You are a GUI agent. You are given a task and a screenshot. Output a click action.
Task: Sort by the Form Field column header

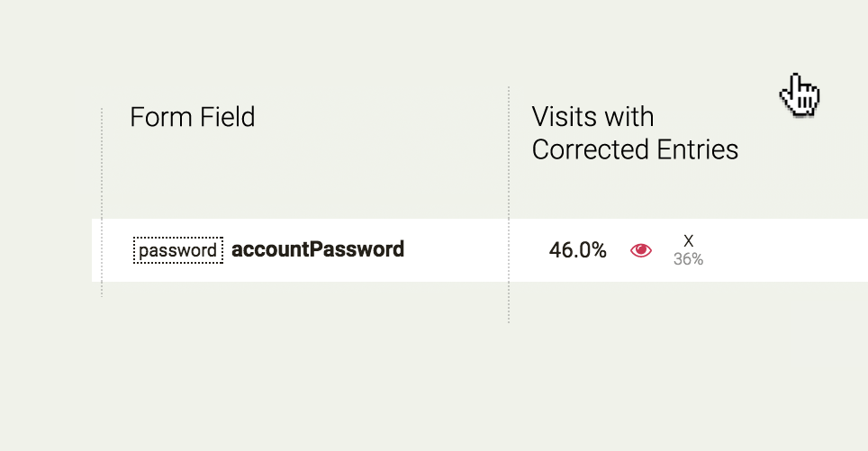(x=192, y=117)
